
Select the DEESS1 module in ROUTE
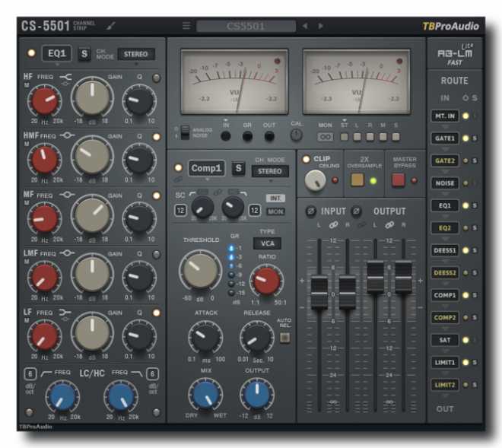pyautogui.click(x=445, y=250)
